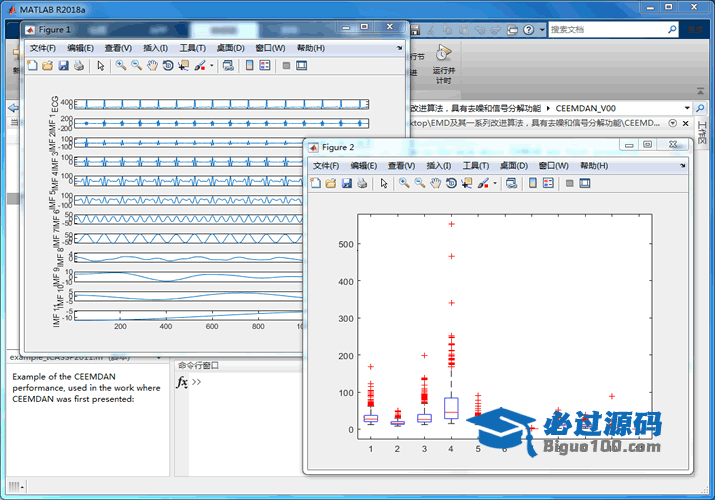The image size is (715, 500).
Task: Click Link Plot icon in Figure 2
Action: [x=511, y=183]
